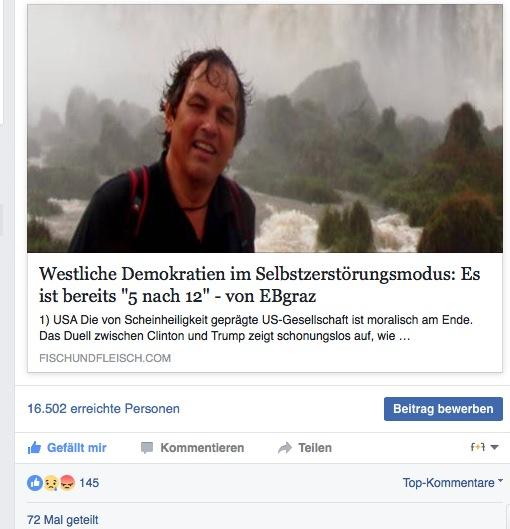Click the blue Like reaction icon
The width and height of the screenshot is (510, 529).
pyautogui.click(x=35, y=483)
